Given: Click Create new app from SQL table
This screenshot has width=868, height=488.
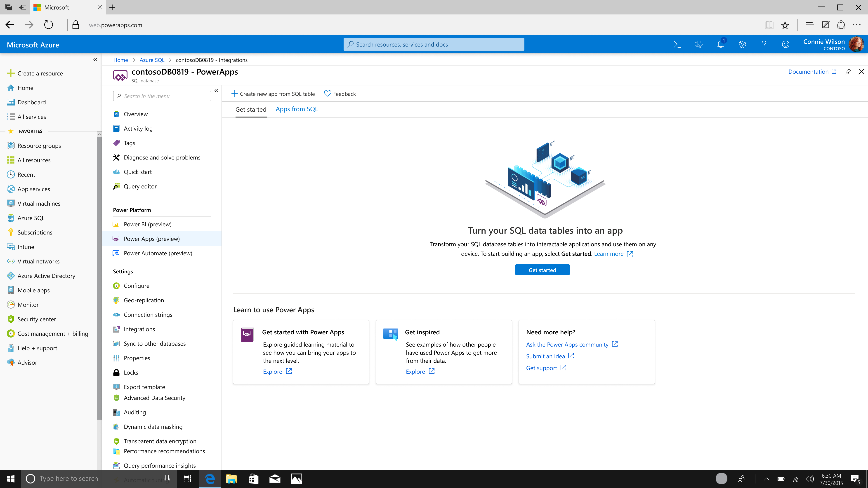Looking at the screenshot, I should click(x=273, y=94).
